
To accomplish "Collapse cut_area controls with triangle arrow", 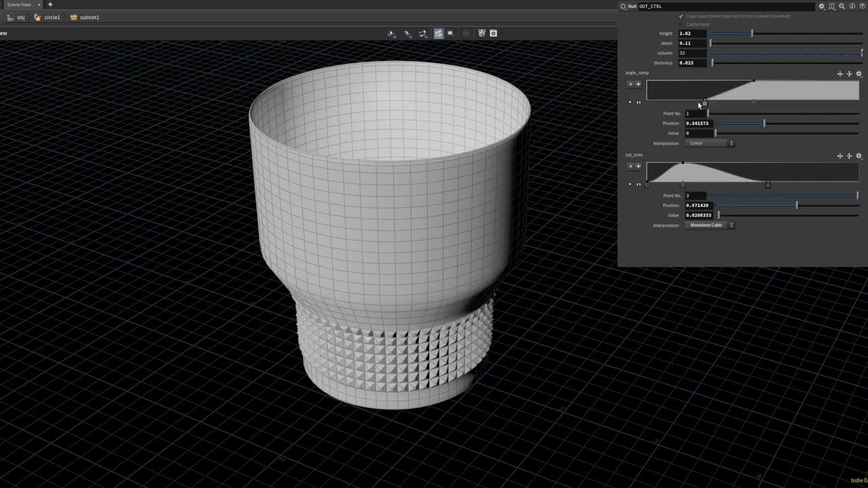I will [x=630, y=184].
